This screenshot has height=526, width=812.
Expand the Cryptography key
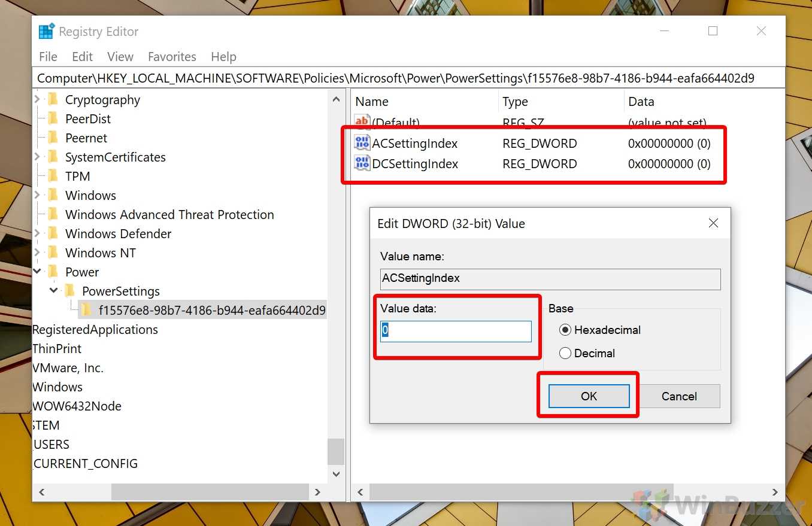pos(37,99)
